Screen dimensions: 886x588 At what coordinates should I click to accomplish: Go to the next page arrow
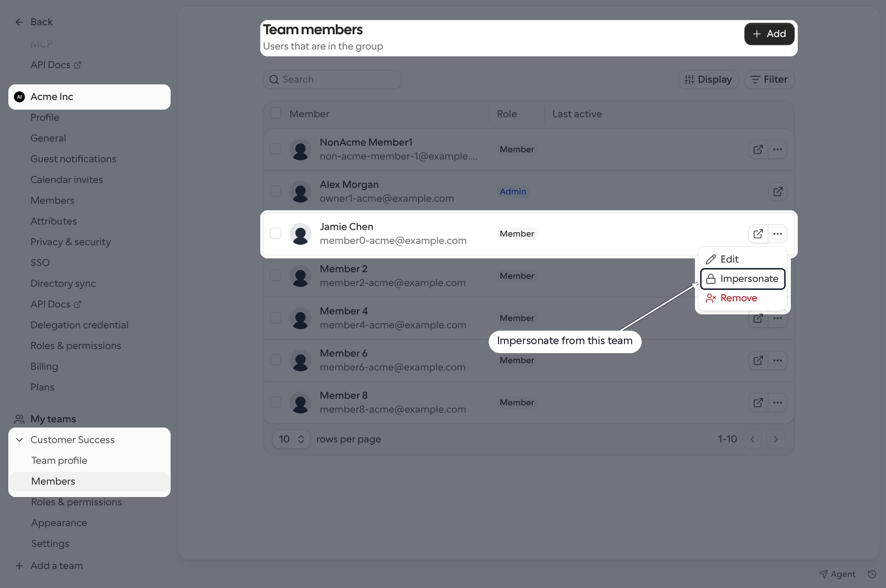coord(776,439)
